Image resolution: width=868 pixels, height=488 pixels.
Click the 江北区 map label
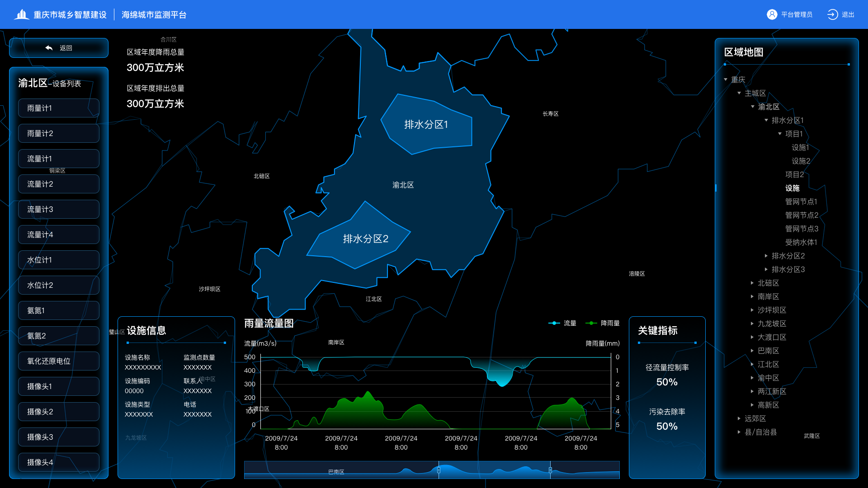[373, 299]
